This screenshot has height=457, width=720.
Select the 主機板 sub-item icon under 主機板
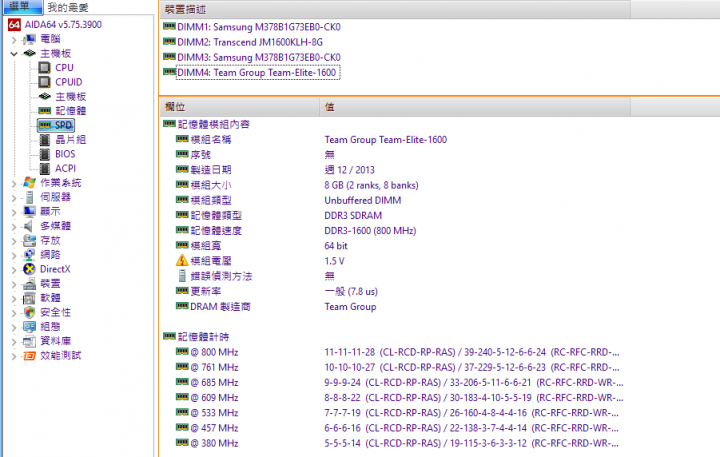coord(45,96)
